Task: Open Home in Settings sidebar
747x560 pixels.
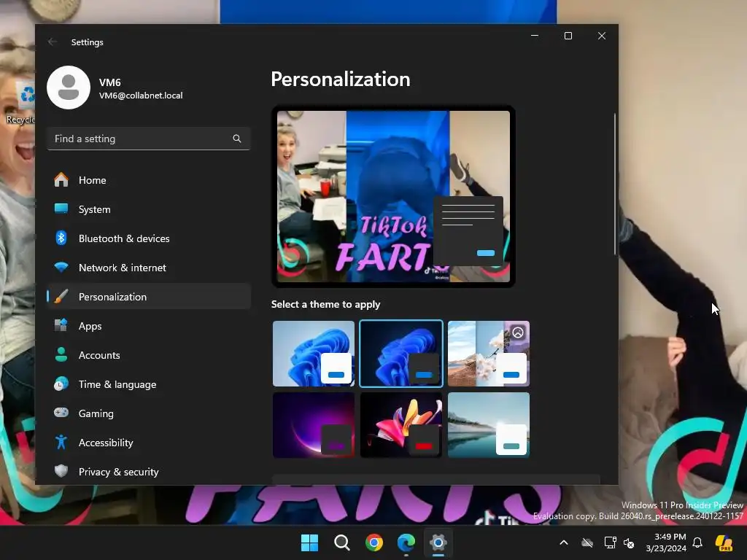Action: [149, 180]
